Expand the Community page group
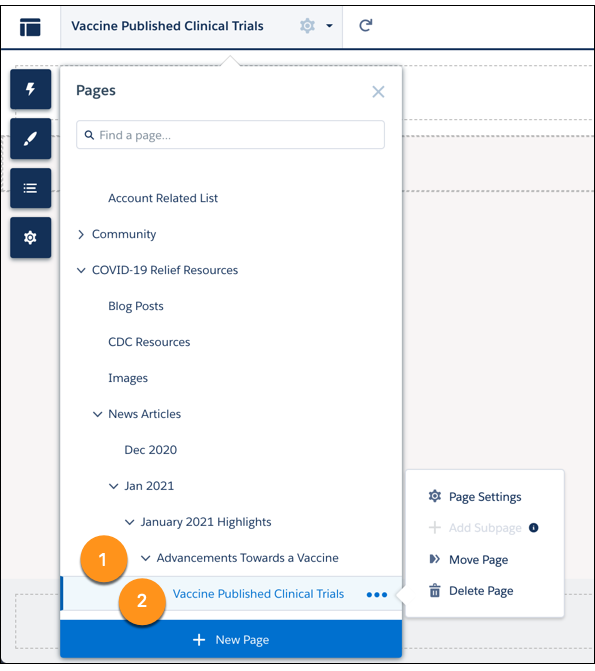This screenshot has height=671, width=595. 81,234
